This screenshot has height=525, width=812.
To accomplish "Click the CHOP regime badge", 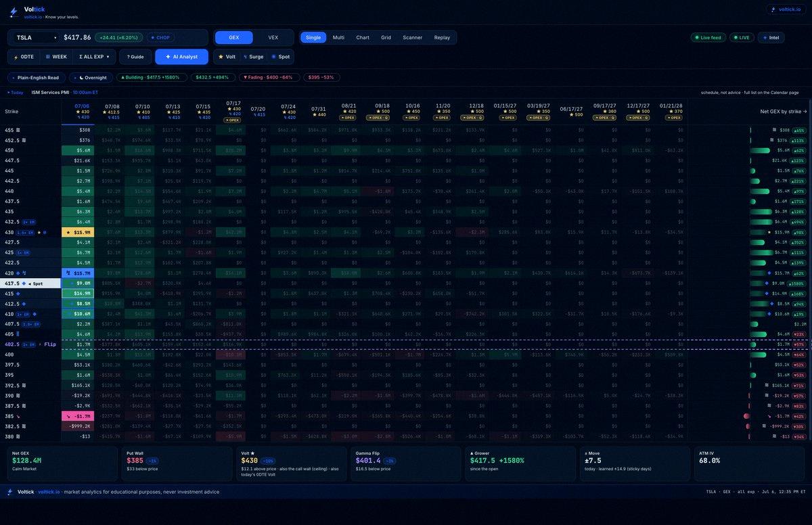I will pyautogui.click(x=161, y=38).
